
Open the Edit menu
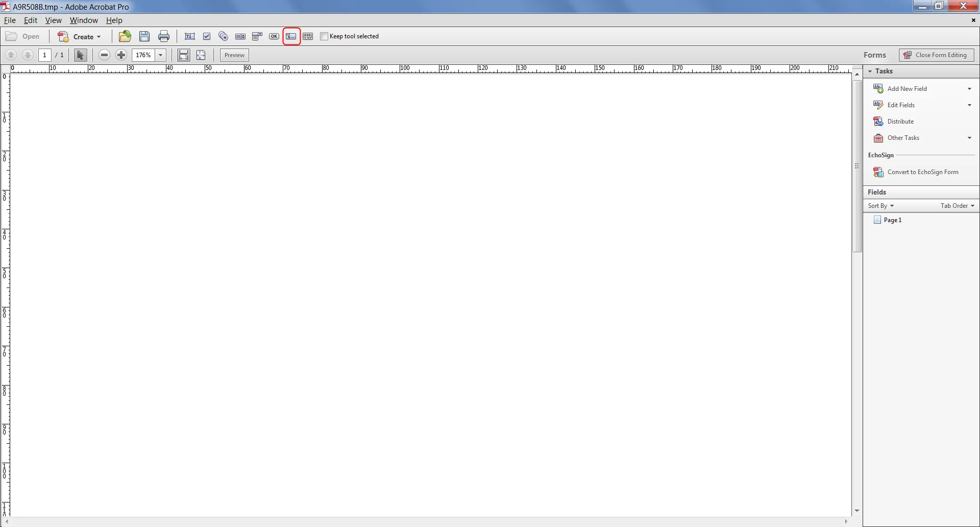coord(31,20)
